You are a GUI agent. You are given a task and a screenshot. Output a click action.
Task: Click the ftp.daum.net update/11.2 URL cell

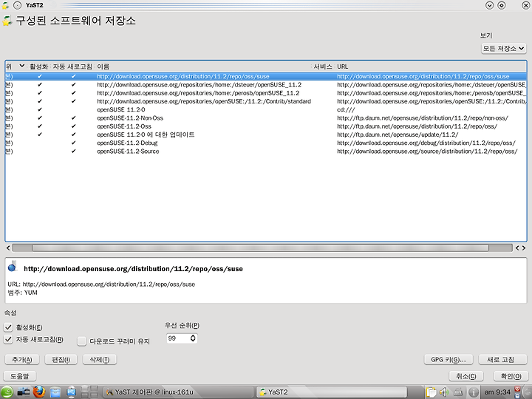[398, 134]
